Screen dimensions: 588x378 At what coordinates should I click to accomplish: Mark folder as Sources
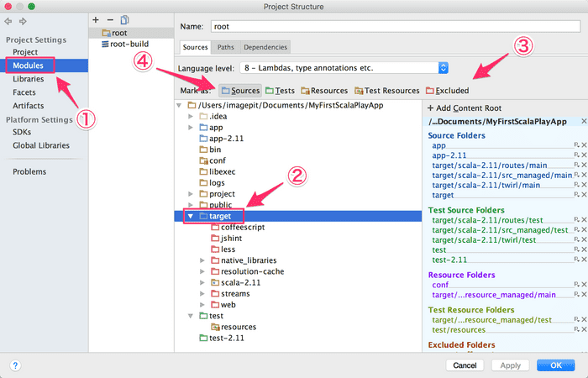239,90
